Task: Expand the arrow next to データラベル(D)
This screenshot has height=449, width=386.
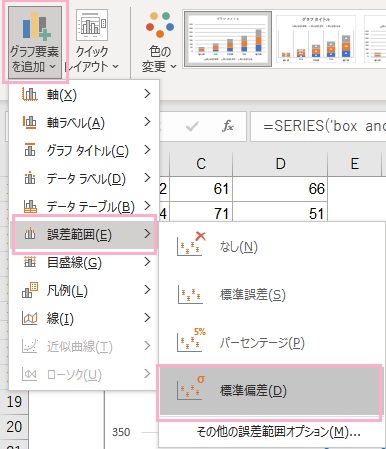Action: (x=148, y=178)
